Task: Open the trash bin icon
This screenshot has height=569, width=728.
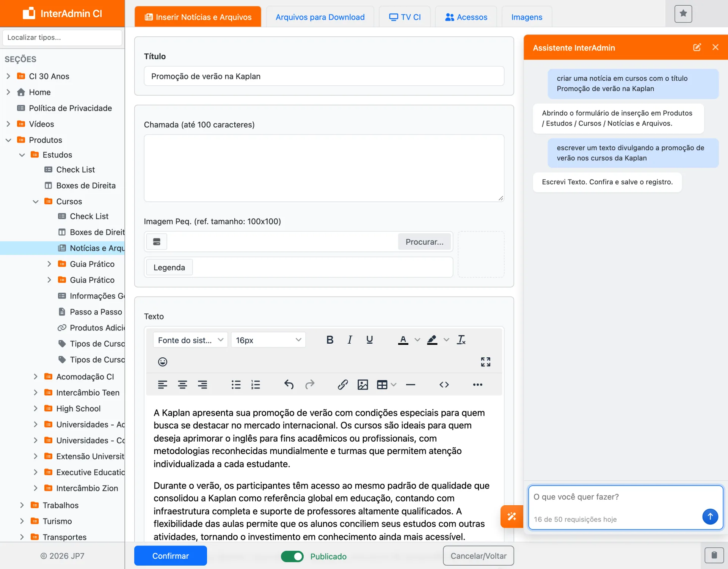Action: [x=714, y=555]
